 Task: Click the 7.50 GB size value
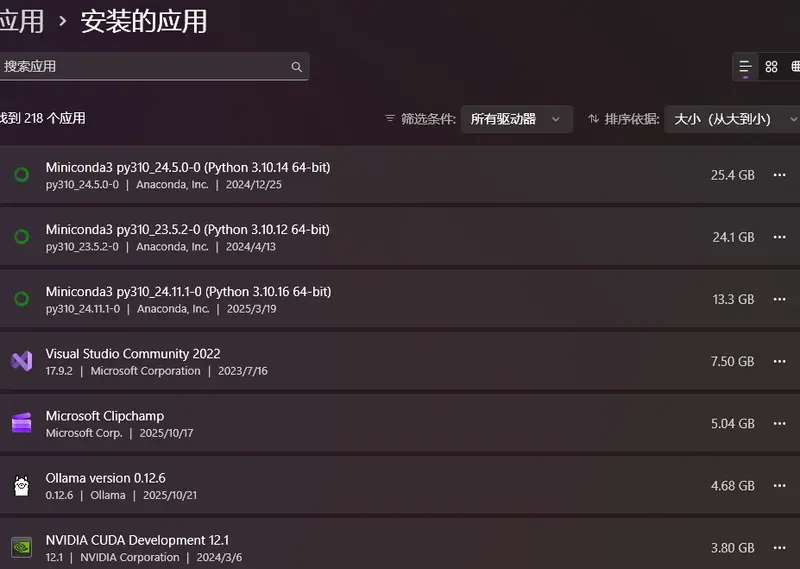[x=732, y=361]
